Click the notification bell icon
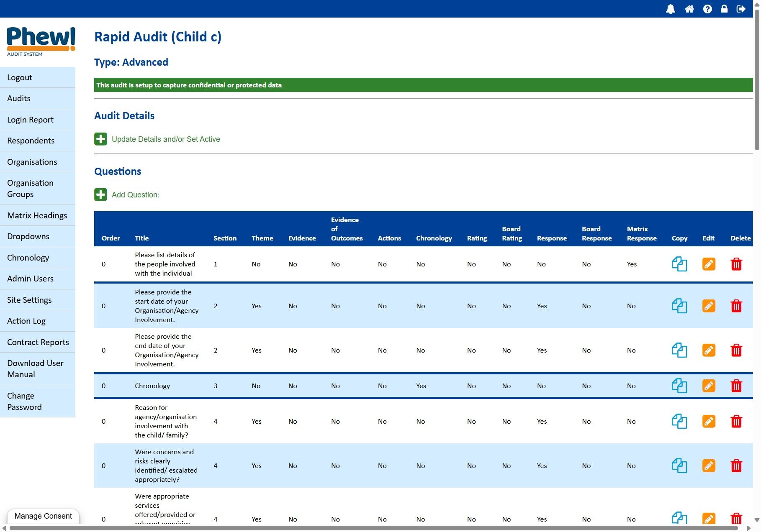 click(670, 9)
